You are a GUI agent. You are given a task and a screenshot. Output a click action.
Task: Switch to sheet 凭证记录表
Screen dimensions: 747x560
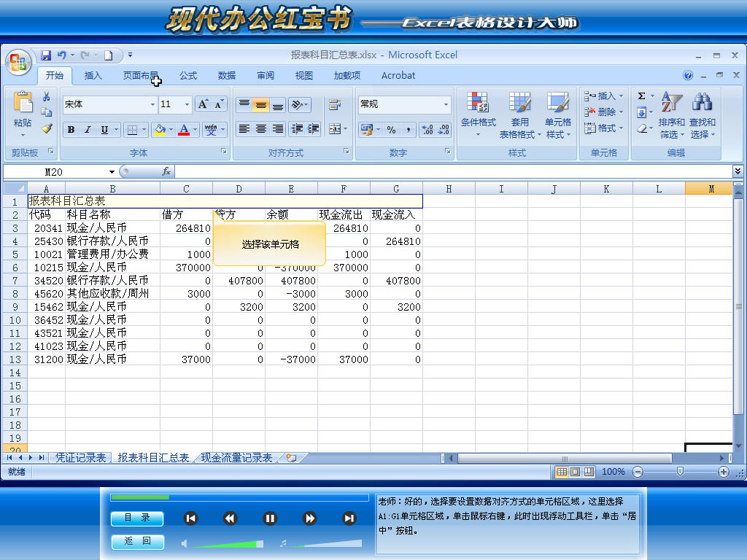[x=80, y=458]
